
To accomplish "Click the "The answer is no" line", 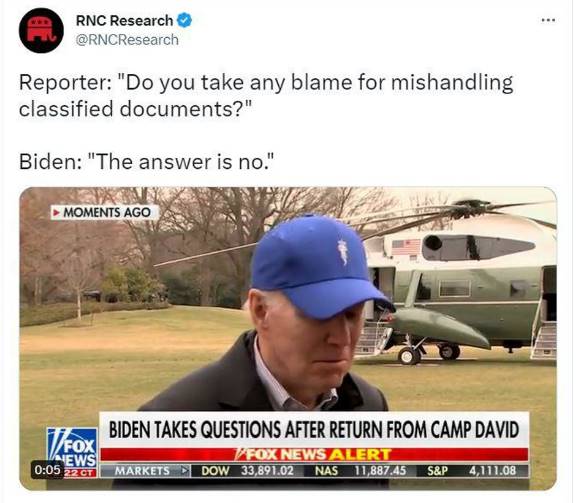I will (147, 162).
